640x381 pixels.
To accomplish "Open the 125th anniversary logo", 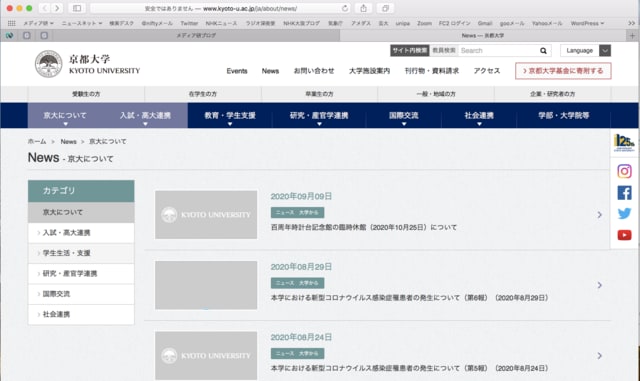I will [x=624, y=143].
